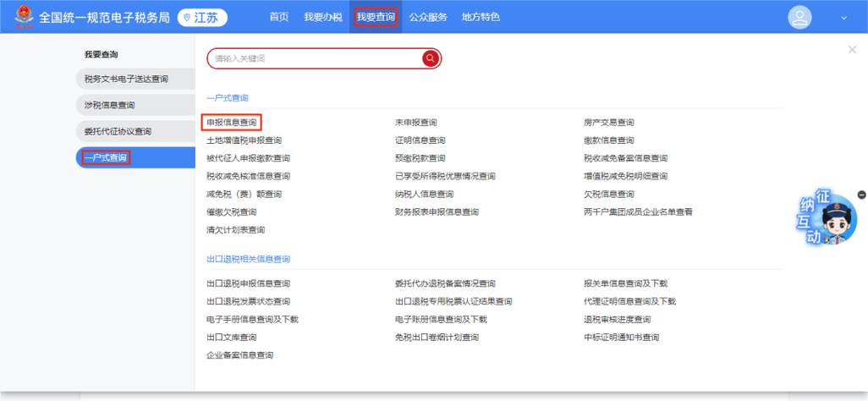Open 委托代办退税备案情况查询 link

point(445,283)
